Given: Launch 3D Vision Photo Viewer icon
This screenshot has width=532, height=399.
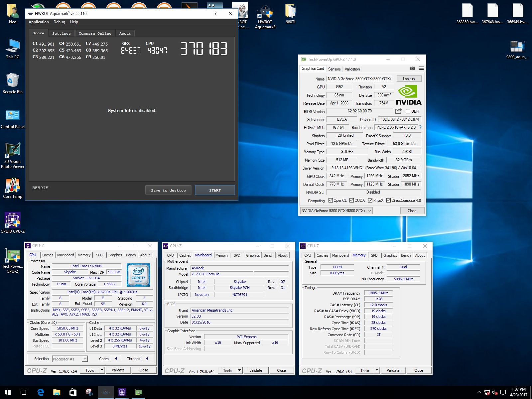Looking at the screenshot, I should 13,156.
